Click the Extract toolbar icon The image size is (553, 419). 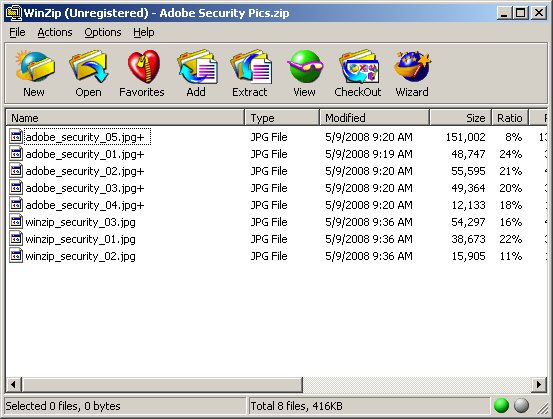[x=250, y=67]
